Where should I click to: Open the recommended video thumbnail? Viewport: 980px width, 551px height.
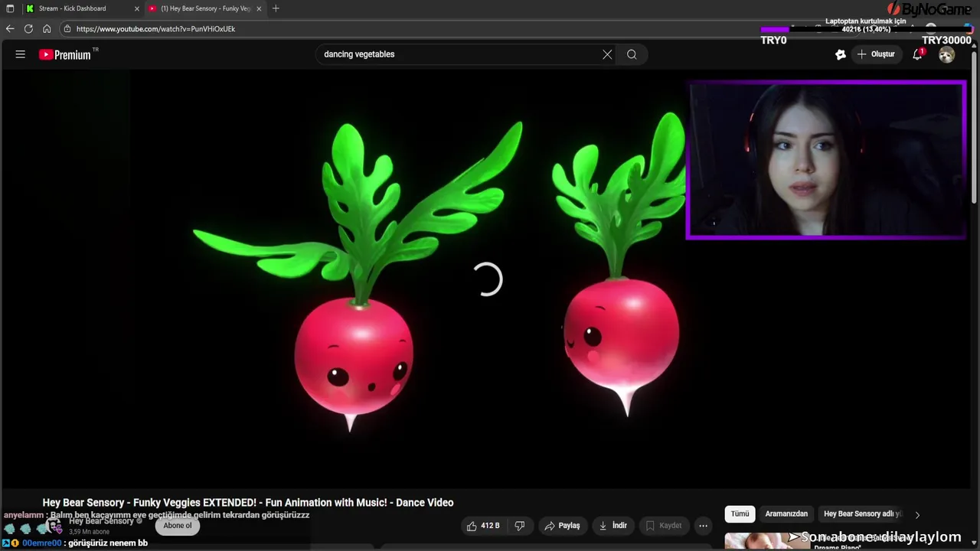[768, 541]
